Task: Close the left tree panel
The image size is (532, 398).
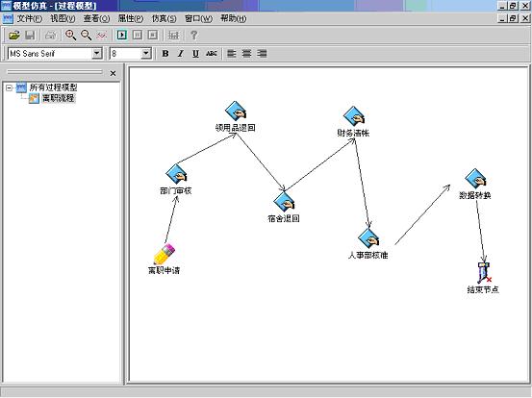Action: pyautogui.click(x=113, y=73)
